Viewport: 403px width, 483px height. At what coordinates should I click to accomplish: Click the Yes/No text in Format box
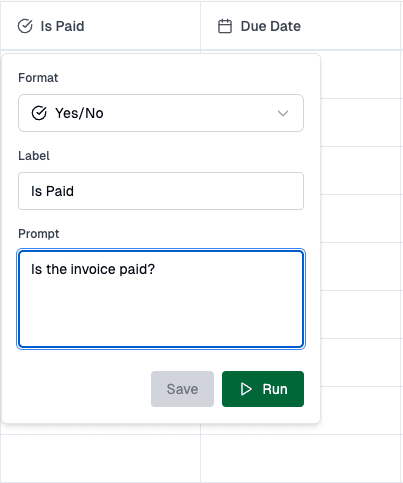(79, 113)
